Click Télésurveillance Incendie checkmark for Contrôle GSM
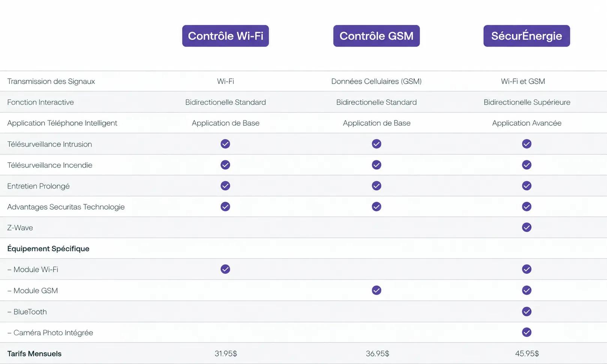This screenshot has width=607, height=364. [x=376, y=165]
